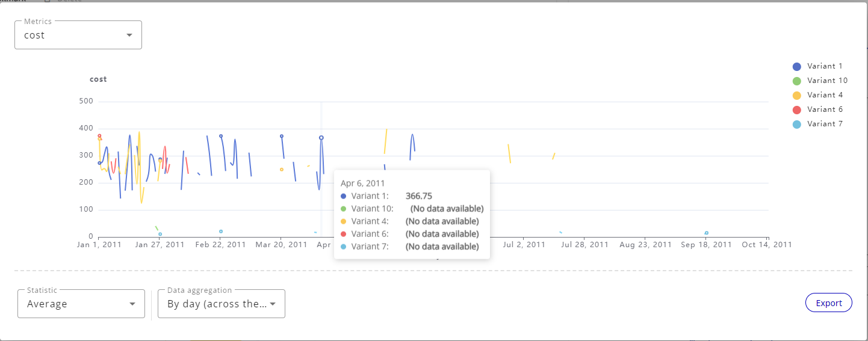Open the Statistic dropdown set to Average
The image size is (868, 341).
pyautogui.click(x=81, y=304)
